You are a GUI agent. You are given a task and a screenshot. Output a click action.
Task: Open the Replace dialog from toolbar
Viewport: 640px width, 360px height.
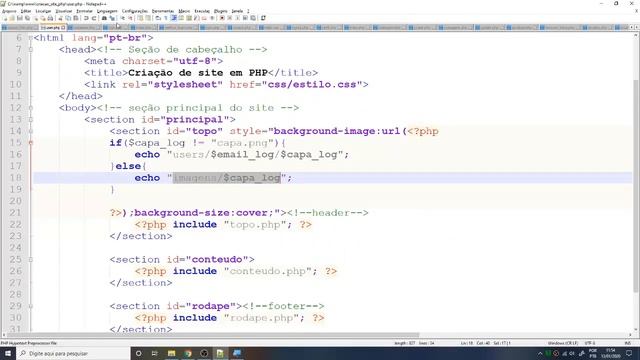pos(113,18)
